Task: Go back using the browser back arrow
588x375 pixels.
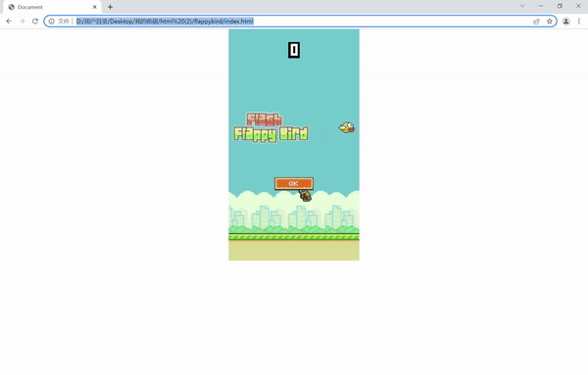Action: coord(9,22)
